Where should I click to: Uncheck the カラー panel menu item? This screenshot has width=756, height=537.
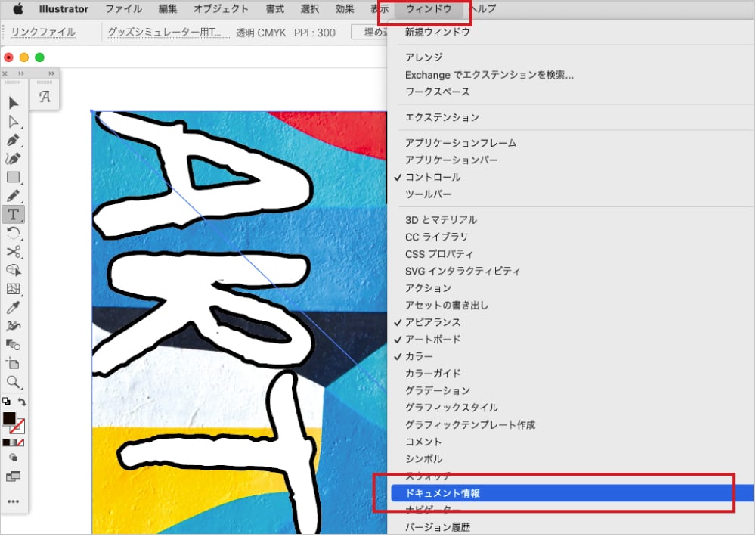(x=419, y=356)
